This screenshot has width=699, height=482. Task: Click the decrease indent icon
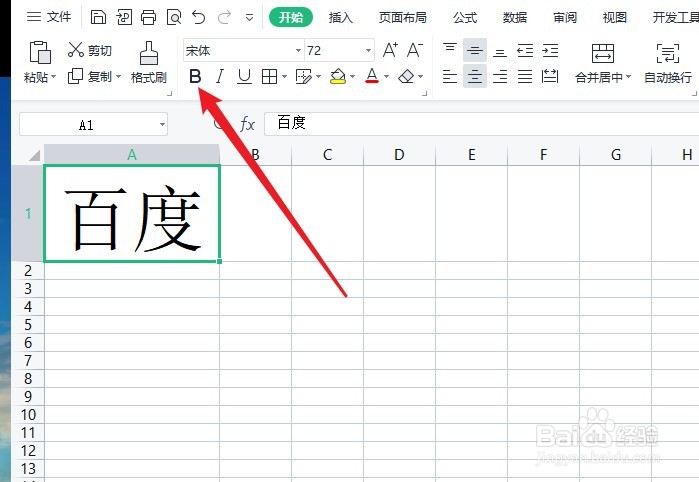[x=525, y=50]
